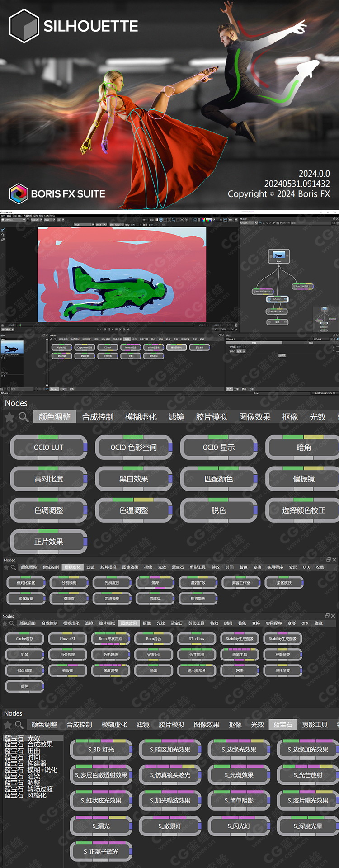Open the LUT: none dropdown in viewer toolbar
Viewport: 339px width, 868px height.
[x=116, y=225]
